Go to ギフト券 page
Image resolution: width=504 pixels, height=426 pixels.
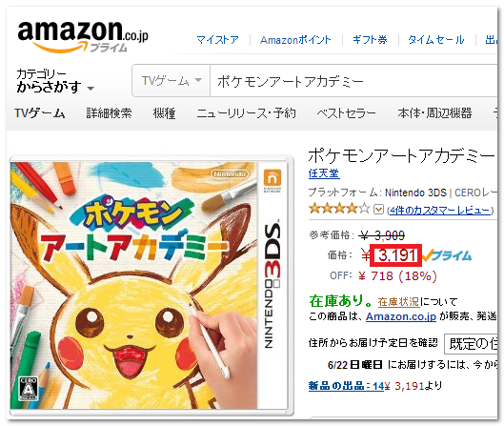tap(370, 40)
